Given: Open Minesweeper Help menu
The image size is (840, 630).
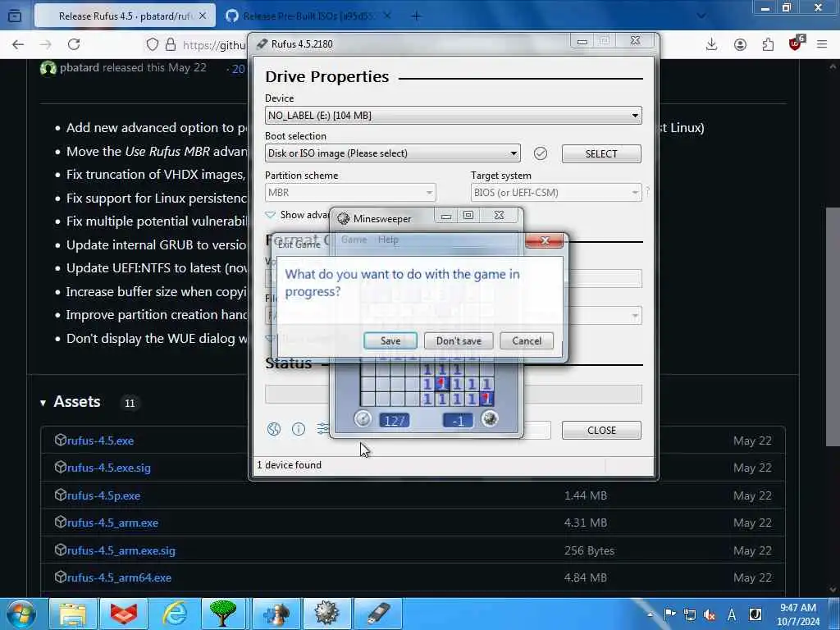Looking at the screenshot, I should click(x=388, y=240).
